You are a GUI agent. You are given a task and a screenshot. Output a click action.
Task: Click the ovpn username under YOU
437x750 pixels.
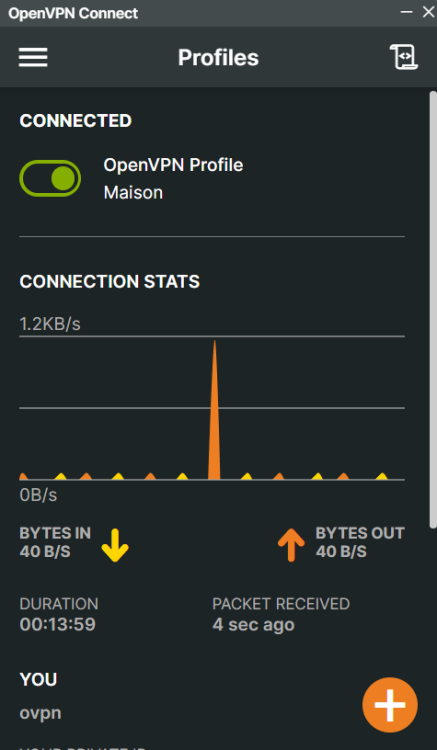coord(40,713)
